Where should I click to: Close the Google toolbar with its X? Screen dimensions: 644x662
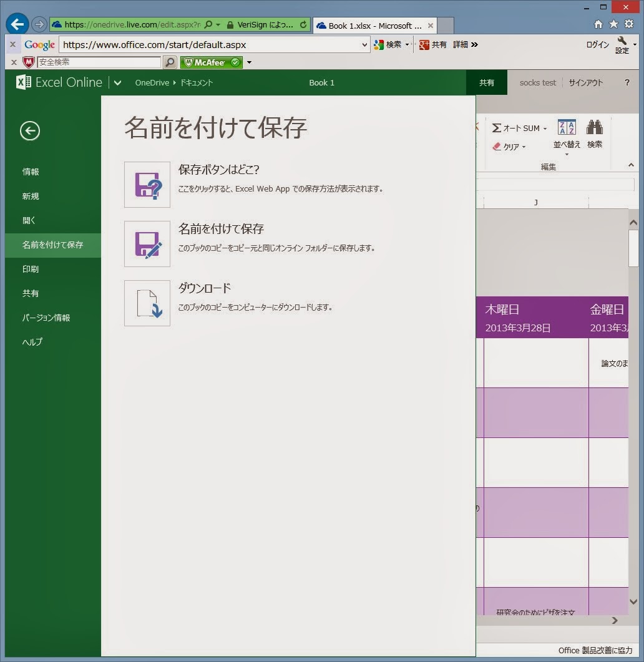[12, 44]
